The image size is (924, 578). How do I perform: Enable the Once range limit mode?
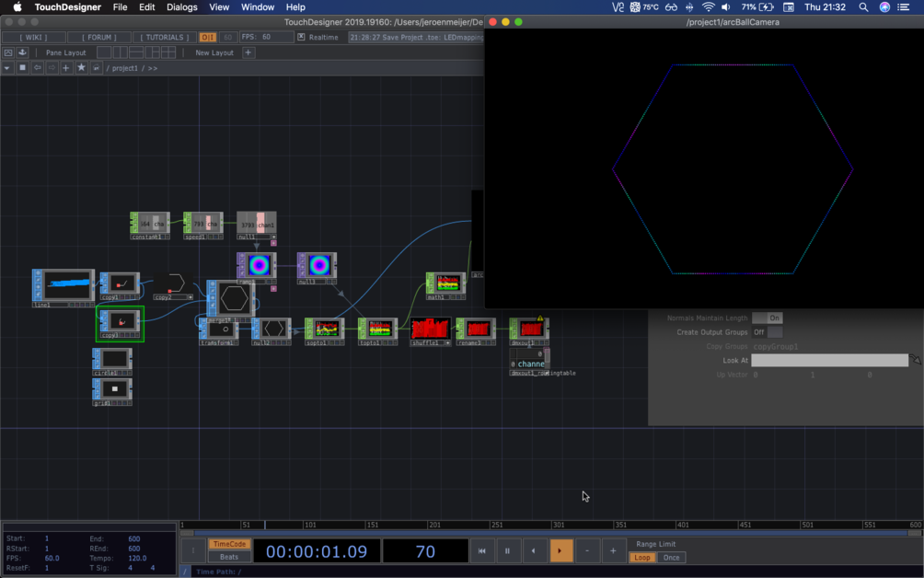click(672, 558)
